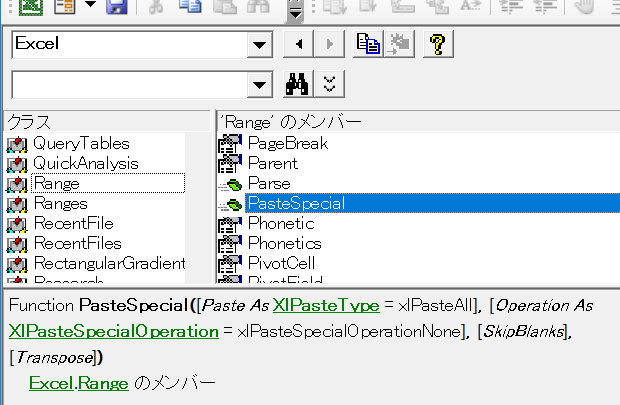Screen dimensions: 620x405
Task: Select the PageBreak member
Action: coord(288,144)
